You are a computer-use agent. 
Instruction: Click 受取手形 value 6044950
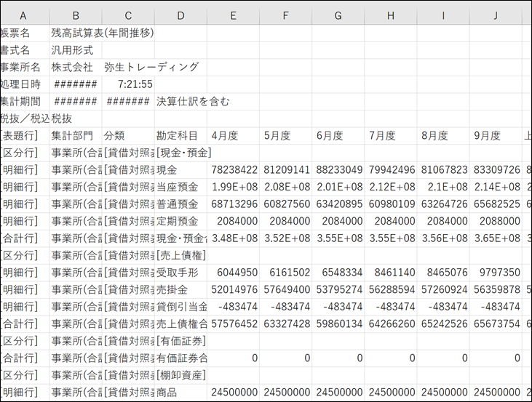click(x=233, y=272)
